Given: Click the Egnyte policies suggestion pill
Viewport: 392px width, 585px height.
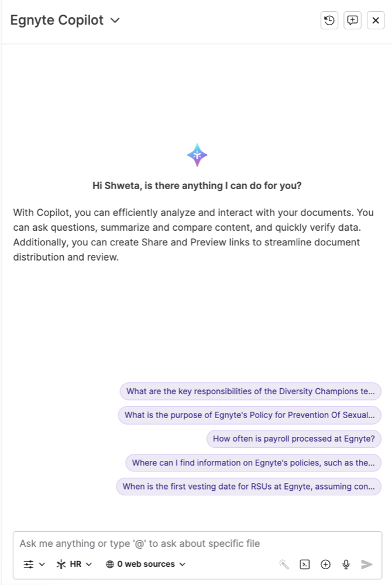Looking at the screenshot, I should (x=253, y=463).
